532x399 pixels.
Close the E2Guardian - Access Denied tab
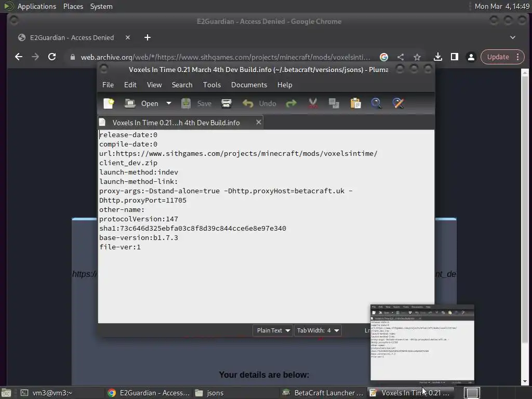pos(128,37)
